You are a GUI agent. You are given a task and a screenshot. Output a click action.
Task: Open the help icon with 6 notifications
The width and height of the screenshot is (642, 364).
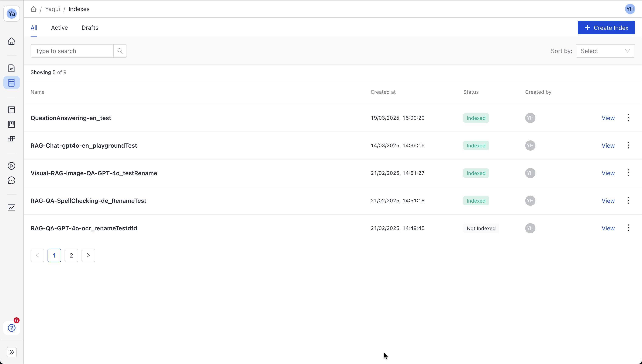[11, 328]
